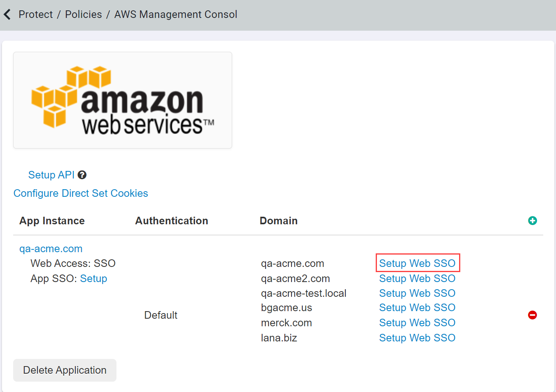This screenshot has width=556, height=392.
Task: Click the help icon next to Setup API
Action: click(x=82, y=174)
